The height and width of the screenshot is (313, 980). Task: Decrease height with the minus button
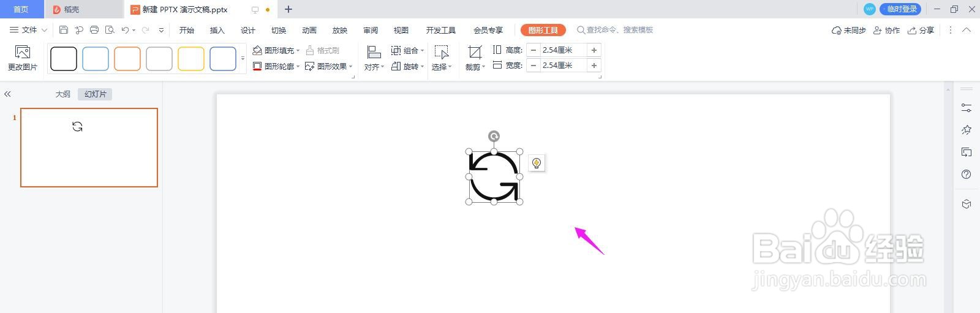pos(533,50)
